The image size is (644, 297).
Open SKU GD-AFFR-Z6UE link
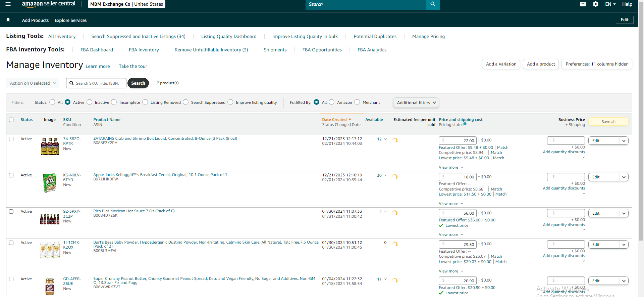72,281
